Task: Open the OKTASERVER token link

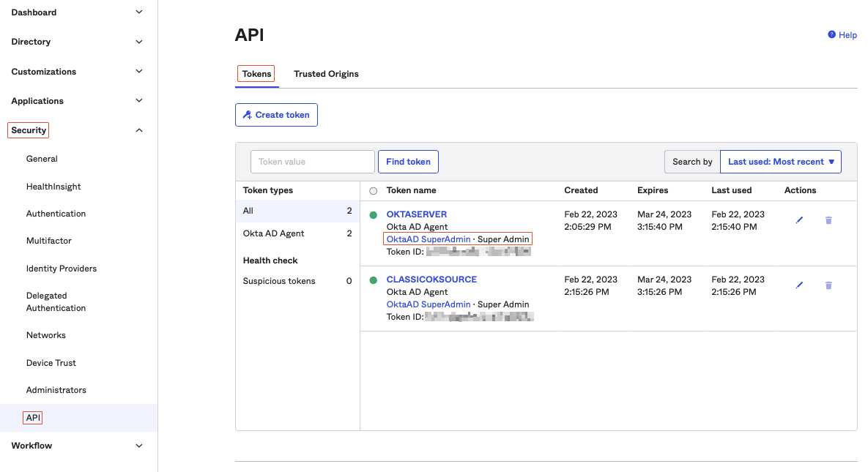Action: tap(416, 214)
